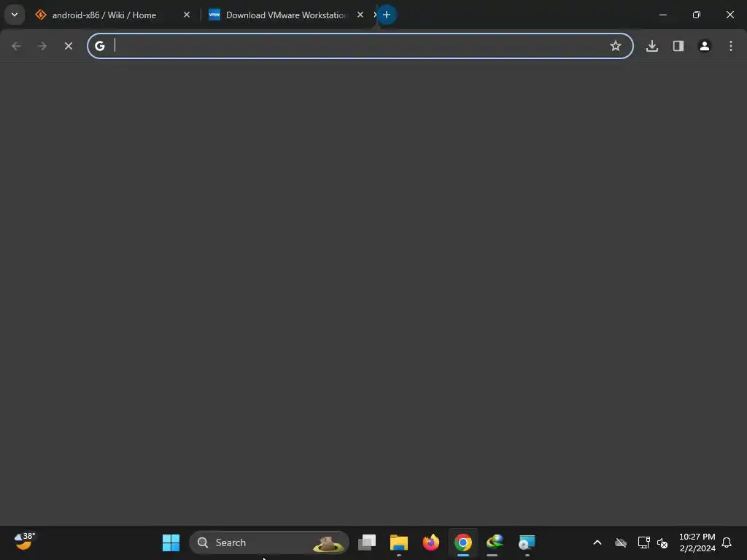Image resolution: width=747 pixels, height=560 pixels.
Task: Bookmark this tab with star icon
Action: [x=616, y=46]
